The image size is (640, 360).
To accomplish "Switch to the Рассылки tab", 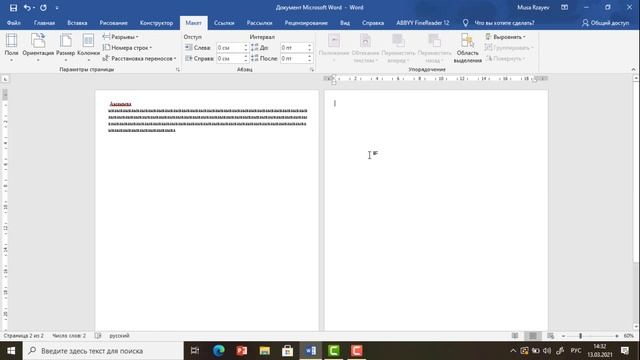I will [259, 23].
